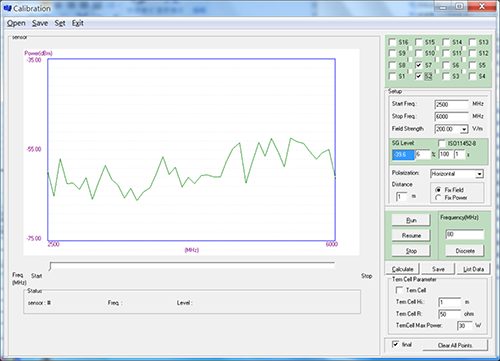Viewport: 500px width, 361px height.
Task: Expand the Field Strength dropdown
Action: click(464, 129)
